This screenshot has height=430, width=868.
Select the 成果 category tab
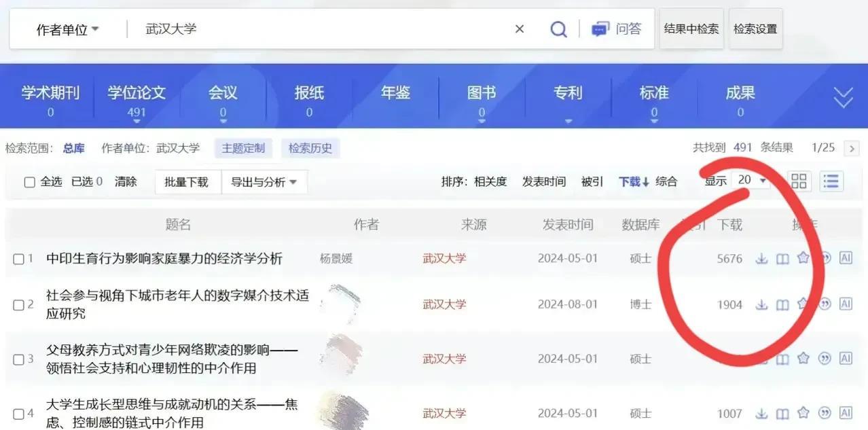(x=740, y=100)
